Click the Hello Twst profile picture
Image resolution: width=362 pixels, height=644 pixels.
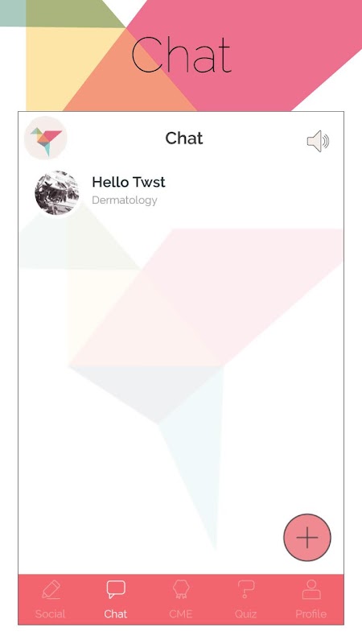pyautogui.click(x=56, y=192)
